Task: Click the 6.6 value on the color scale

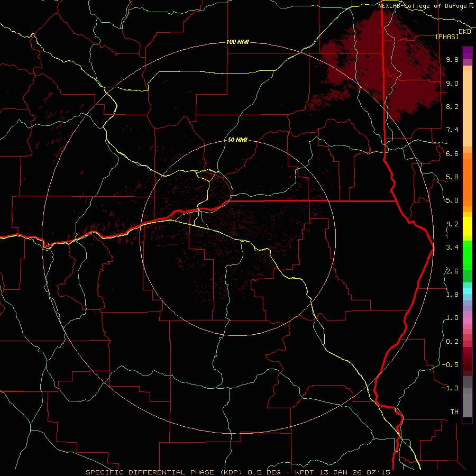Action: [x=452, y=153]
